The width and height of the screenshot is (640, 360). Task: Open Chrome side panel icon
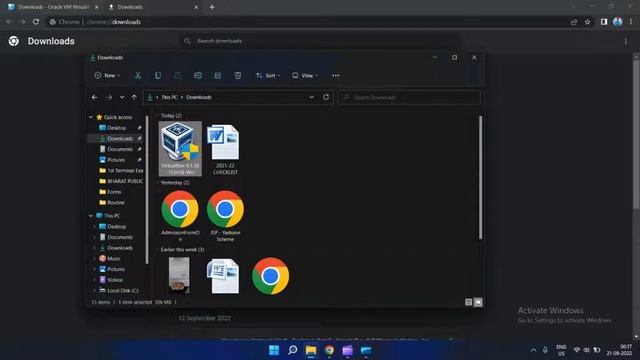(x=604, y=22)
